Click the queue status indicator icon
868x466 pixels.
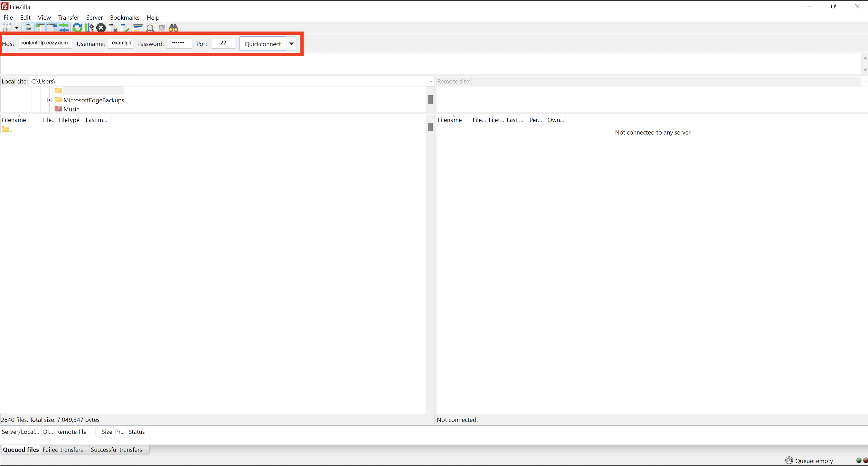(789, 460)
